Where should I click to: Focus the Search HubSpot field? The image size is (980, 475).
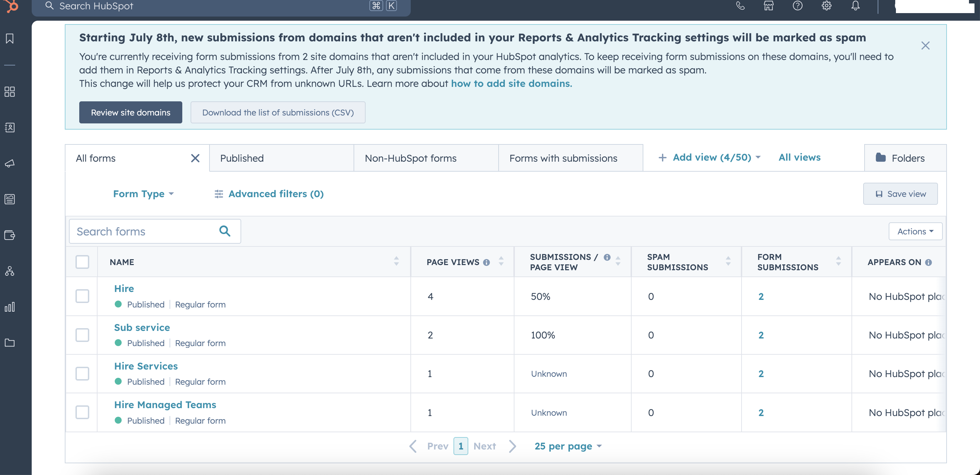click(221, 6)
